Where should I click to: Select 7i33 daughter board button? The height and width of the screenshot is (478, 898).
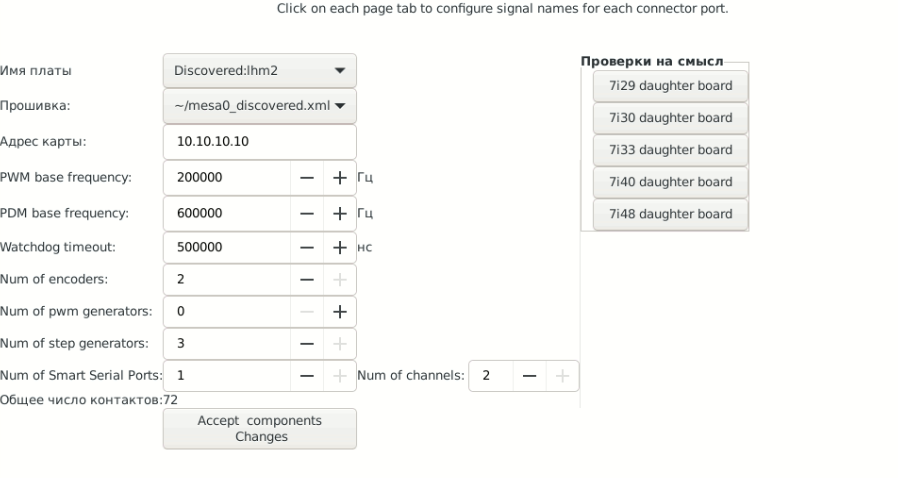[x=671, y=150]
